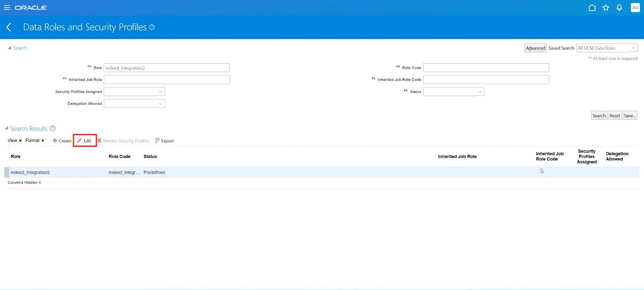644x290 pixels.
Task: Click Delegation Allowed column header
Action: [x=617, y=156]
